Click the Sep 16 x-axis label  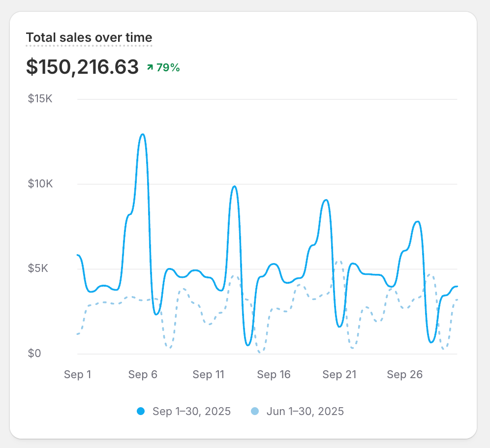point(274,375)
